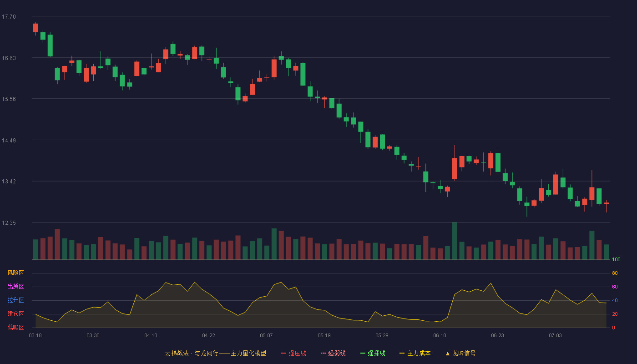Click the green line icon before 强撑线

363,353
